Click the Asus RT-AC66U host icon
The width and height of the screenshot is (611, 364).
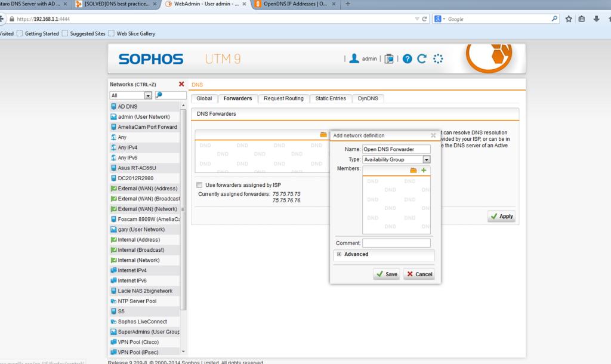[113, 168]
